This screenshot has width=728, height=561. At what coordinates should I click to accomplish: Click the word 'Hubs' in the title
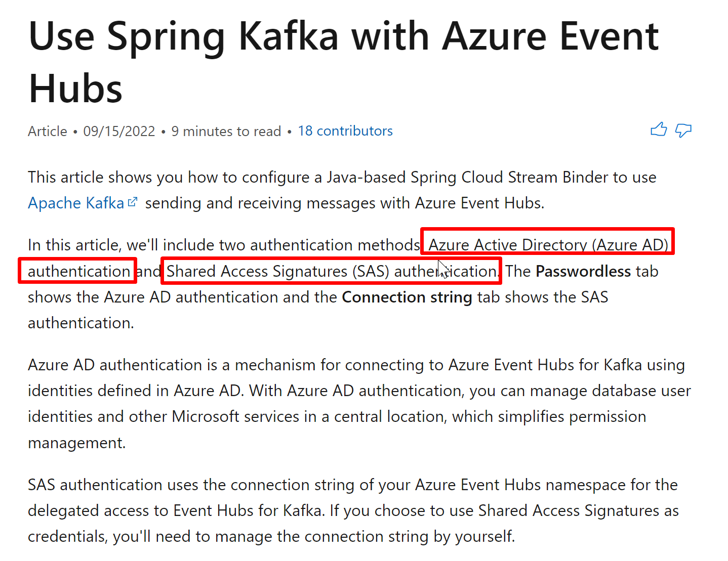coord(75,88)
